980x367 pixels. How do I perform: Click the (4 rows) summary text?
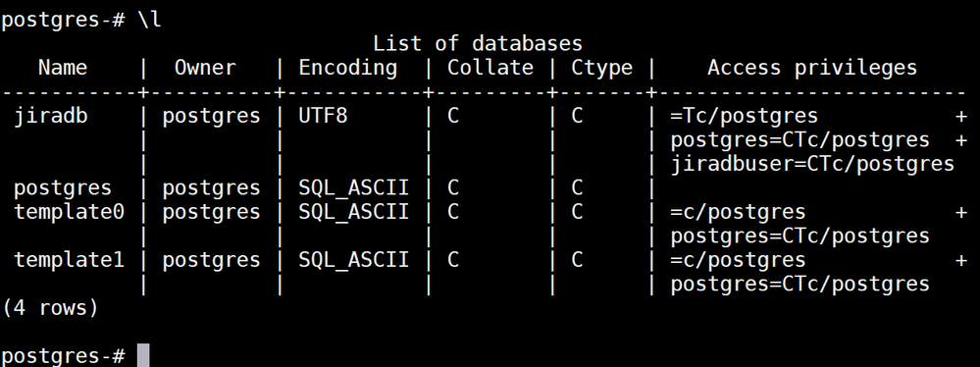click(x=50, y=307)
